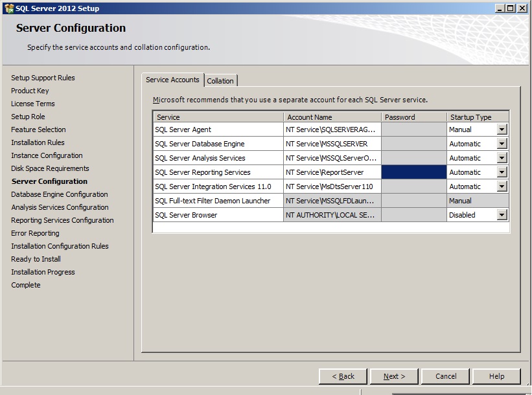Image resolution: width=532 pixels, height=395 pixels.
Task: Click Manual startup type for Full-text Filter Daemon
Action: pos(478,200)
